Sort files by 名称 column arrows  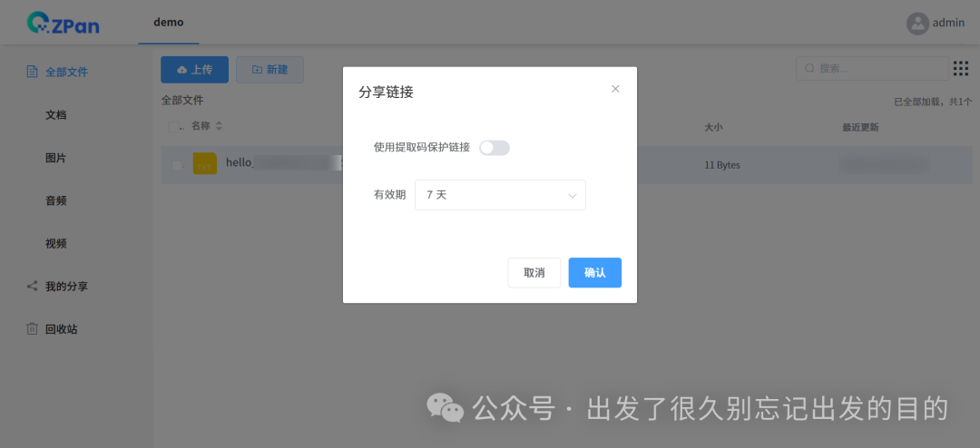219,126
